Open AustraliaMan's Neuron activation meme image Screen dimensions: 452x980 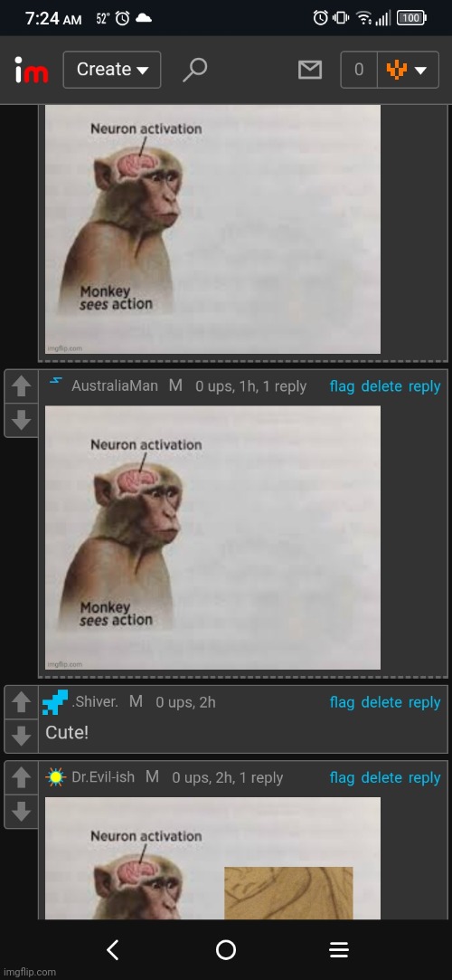point(212,538)
